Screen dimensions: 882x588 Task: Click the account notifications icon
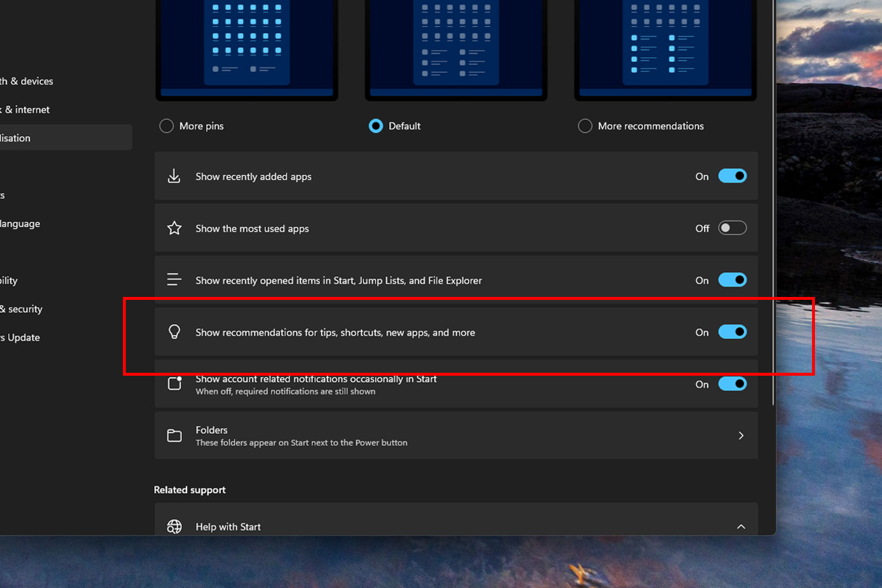175,384
